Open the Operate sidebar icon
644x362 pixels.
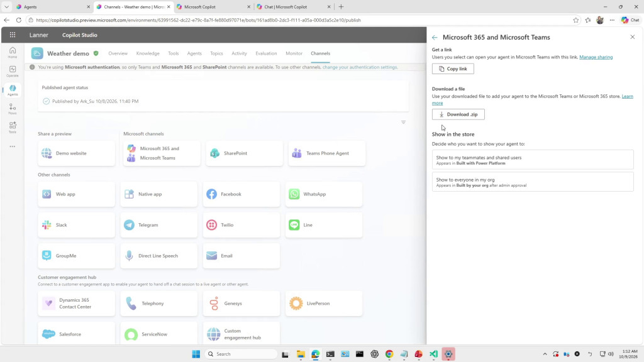(13, 71)
